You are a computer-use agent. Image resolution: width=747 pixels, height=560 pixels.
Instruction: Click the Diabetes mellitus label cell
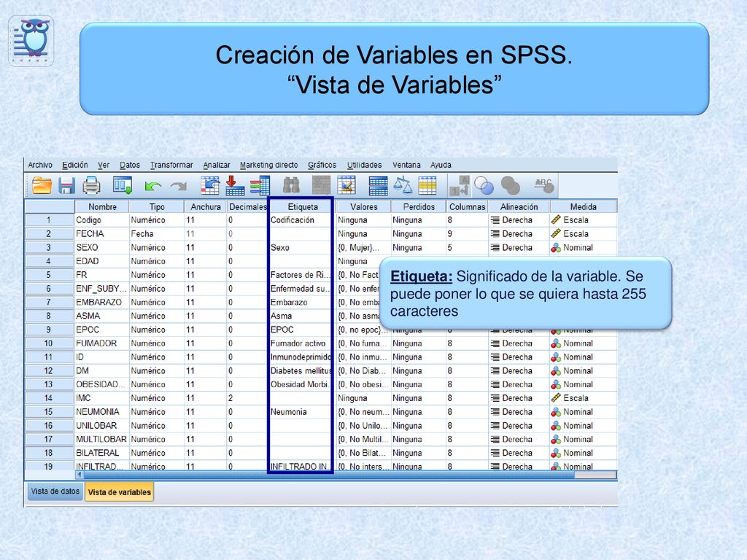click(303, 370)
